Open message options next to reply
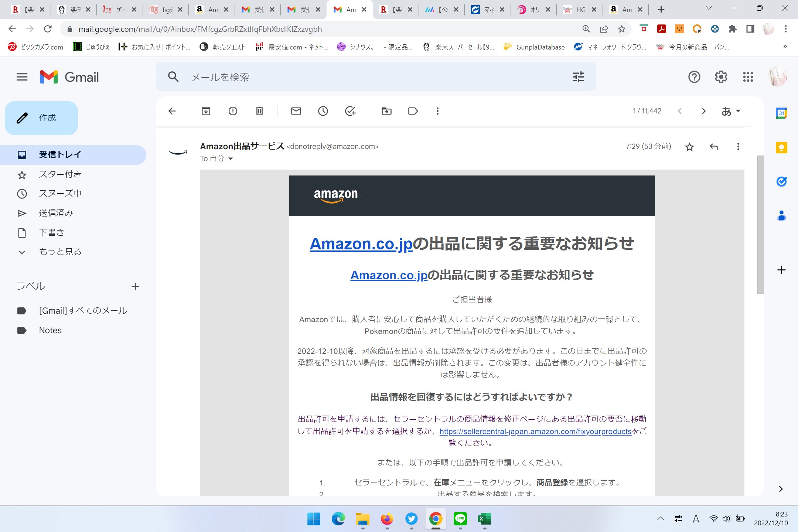 (738, 147)
